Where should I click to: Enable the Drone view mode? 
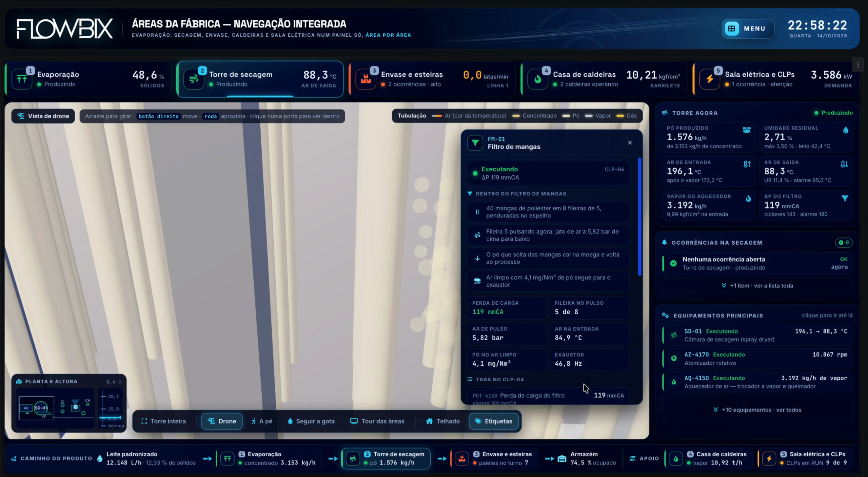[x=222, y=421]
